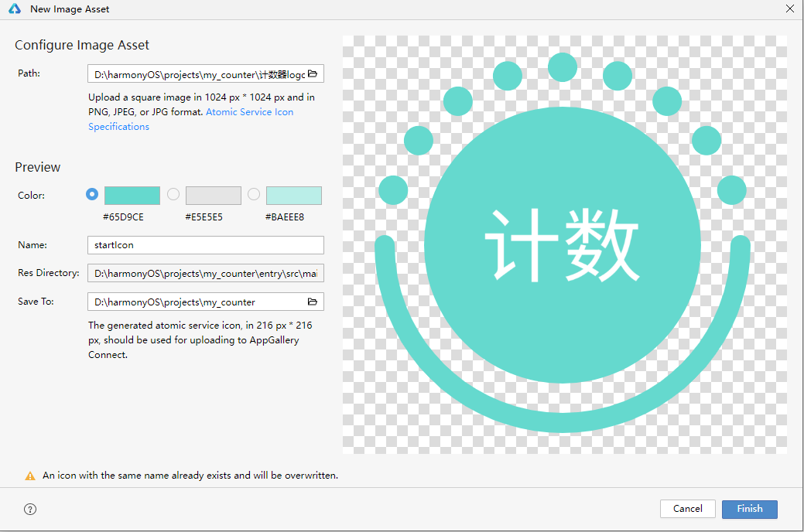Image resolution: width=804 pixels, height=532 pixels.
Task: Select the #BAEEE8 color radio button
Action: point(254,194)
